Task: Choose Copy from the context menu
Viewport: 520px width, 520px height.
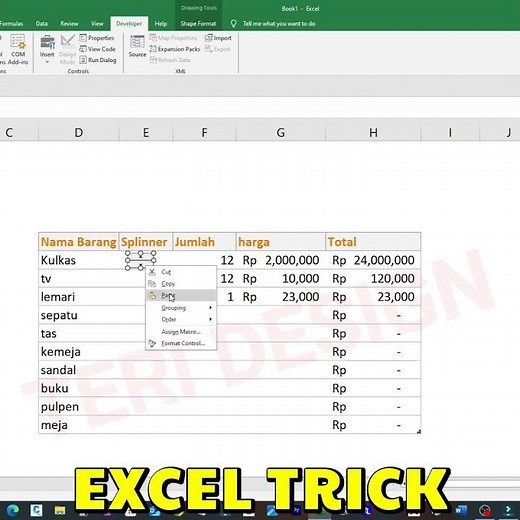Action: click(181, 284)
